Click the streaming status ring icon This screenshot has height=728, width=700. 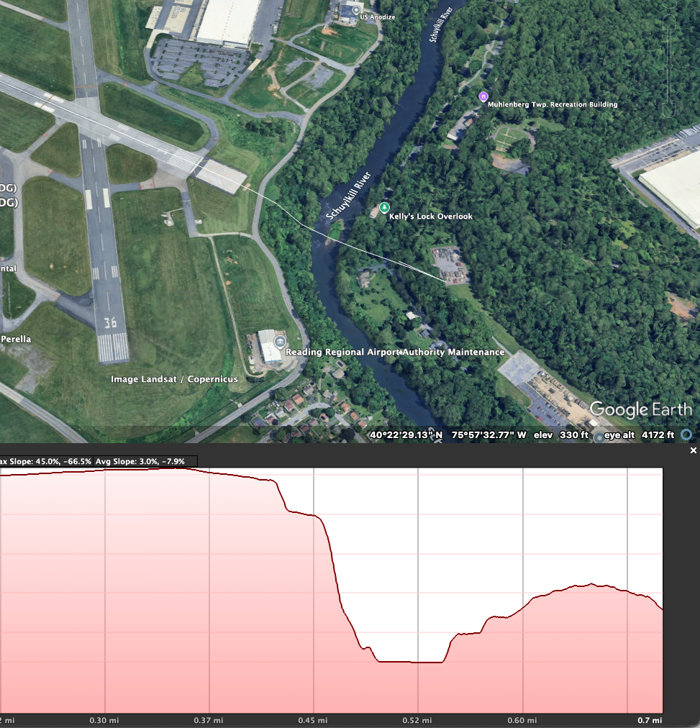[686, 434]
